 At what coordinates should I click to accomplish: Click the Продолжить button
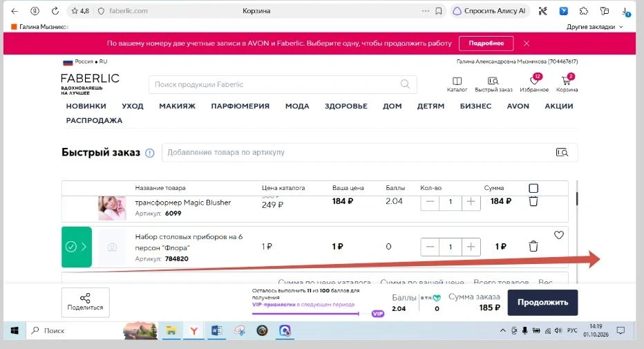click(x=542, y=303)
